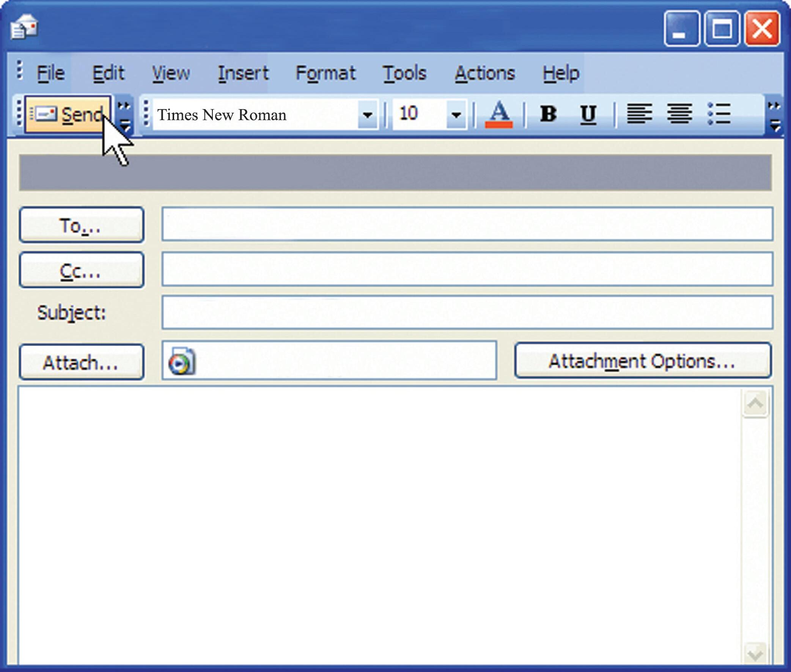791x672 pixels.
Task: Center align the text
Action: 679,113
